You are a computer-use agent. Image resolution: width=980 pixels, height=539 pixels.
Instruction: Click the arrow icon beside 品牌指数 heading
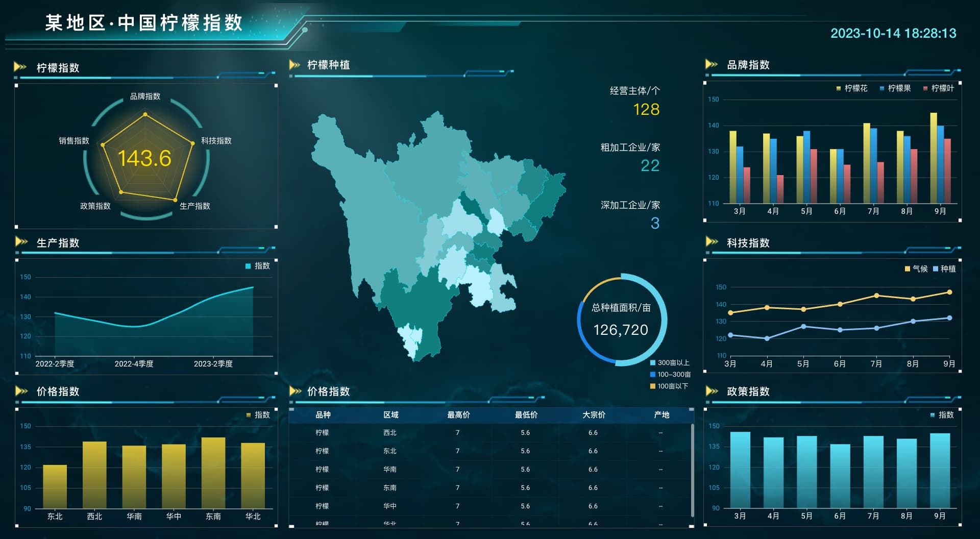coord(711,64)
